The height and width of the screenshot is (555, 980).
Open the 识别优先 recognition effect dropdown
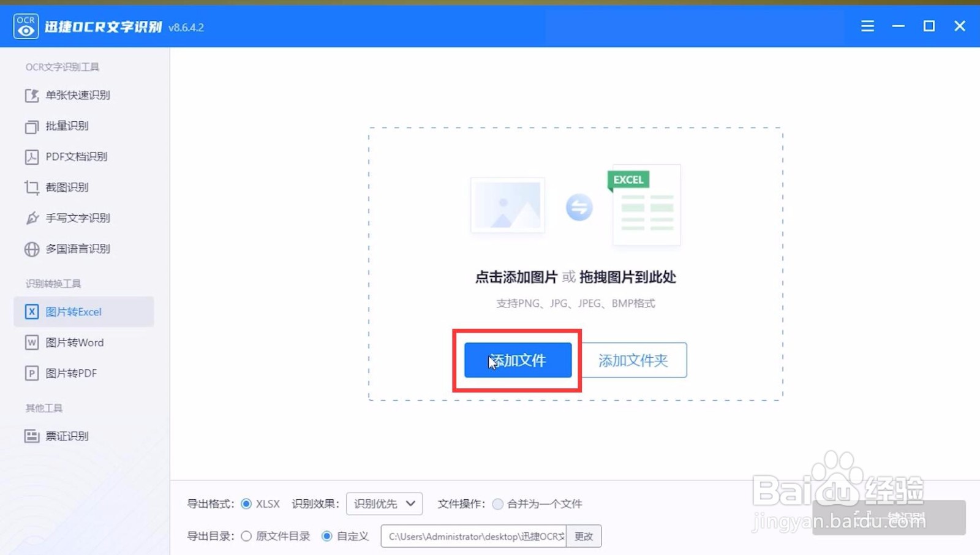click(384, 504)
